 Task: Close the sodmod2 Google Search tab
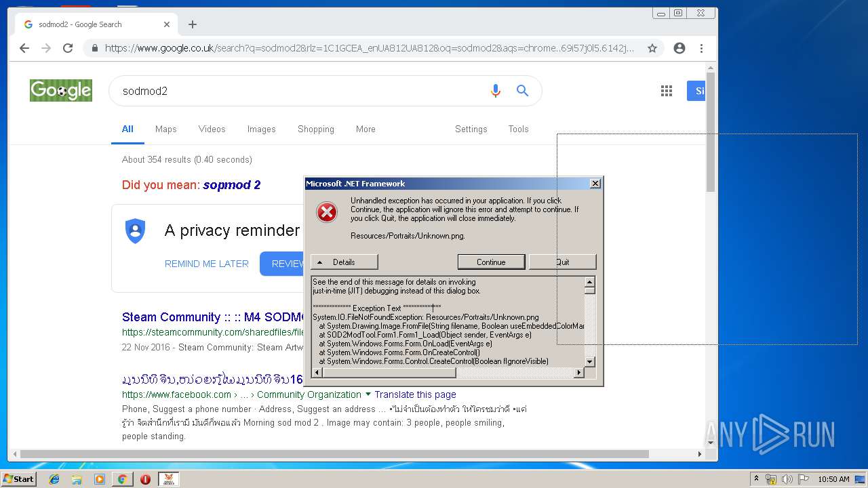pos(167,24)
